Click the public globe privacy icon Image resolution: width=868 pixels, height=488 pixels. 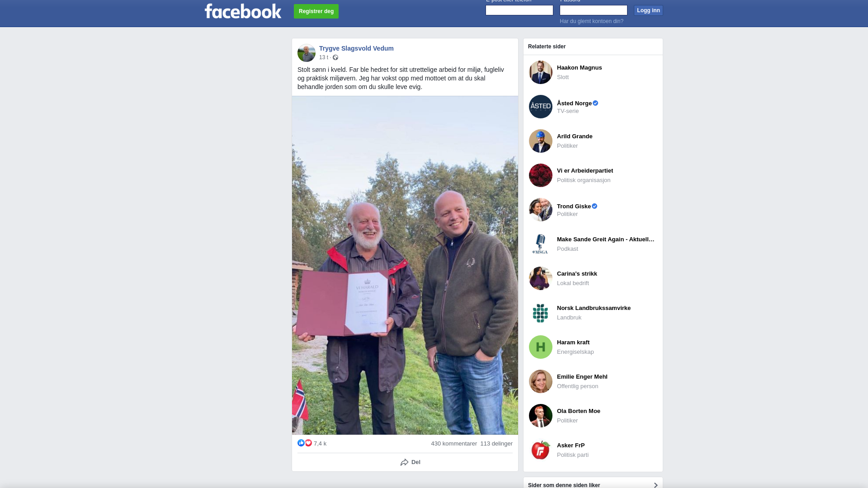click(335, 57)
